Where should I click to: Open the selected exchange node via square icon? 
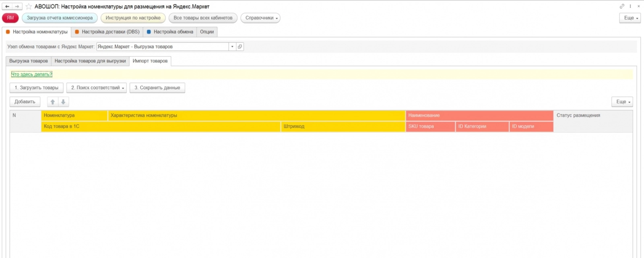click(x=240, y=47)
